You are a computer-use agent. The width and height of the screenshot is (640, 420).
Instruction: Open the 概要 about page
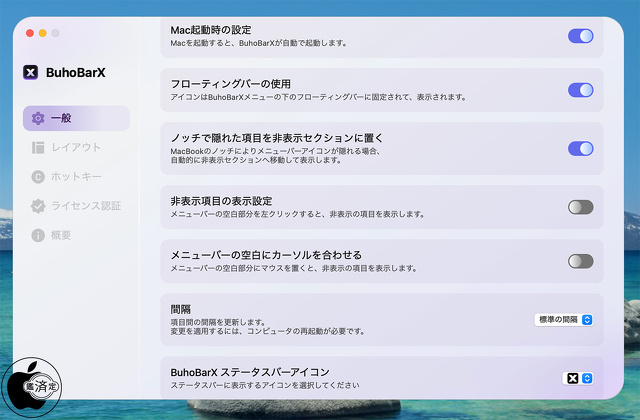pos(66,235)
